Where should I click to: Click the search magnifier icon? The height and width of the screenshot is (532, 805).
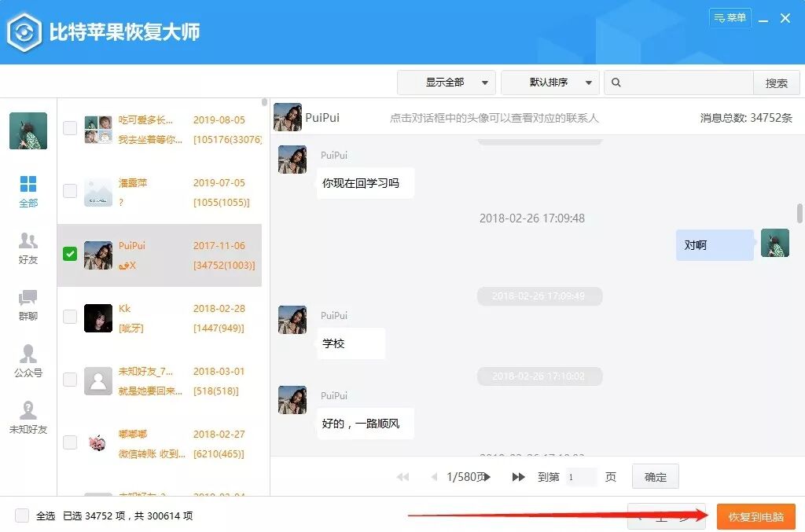tap(616, 83)
